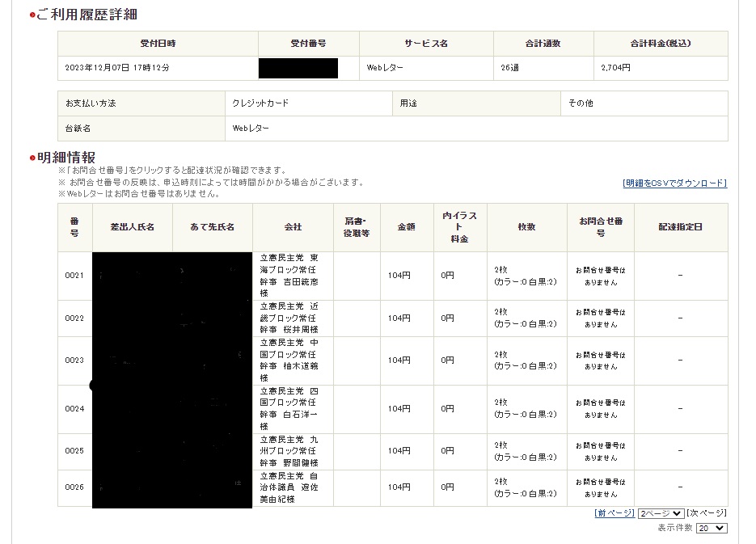Select the row number 0021 cell
Viewport: 756px width, 544px height.
pyautogui.click(x=74, y=276)
